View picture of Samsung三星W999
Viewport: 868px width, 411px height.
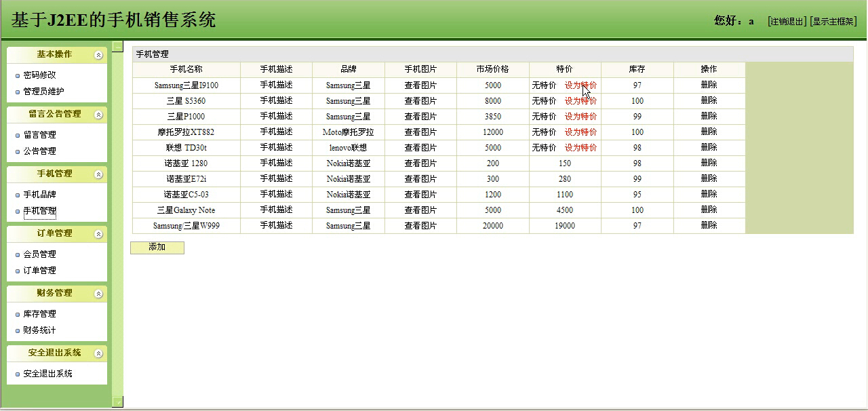(x=420, y=226)
